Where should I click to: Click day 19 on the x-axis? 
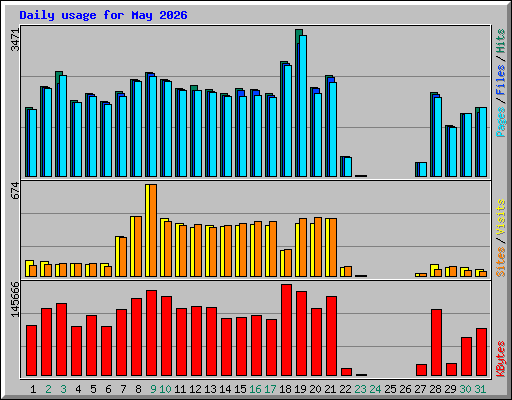coord(300,389)
